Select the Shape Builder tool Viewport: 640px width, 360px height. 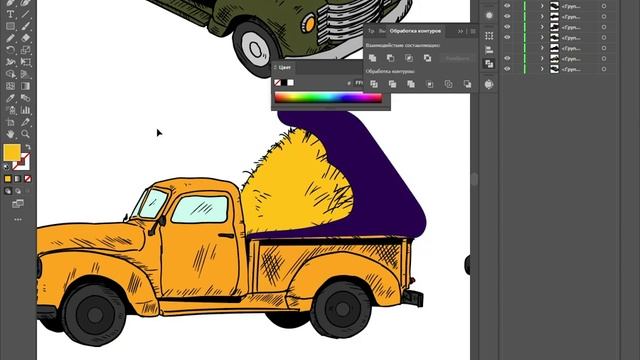point(11,74)
